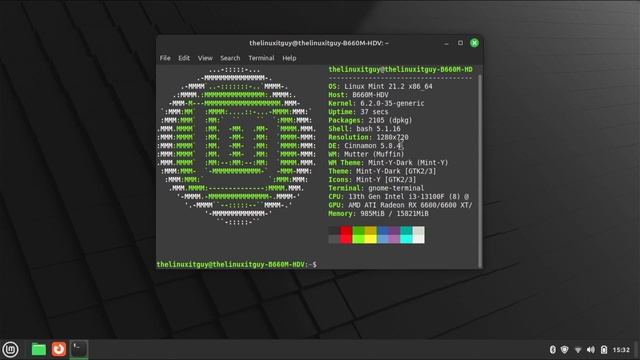Screen dimensions: 640x360
Task: Click the 'Kernel: 6.2.0-35-generic' line
Action: (x=376, y=103)
